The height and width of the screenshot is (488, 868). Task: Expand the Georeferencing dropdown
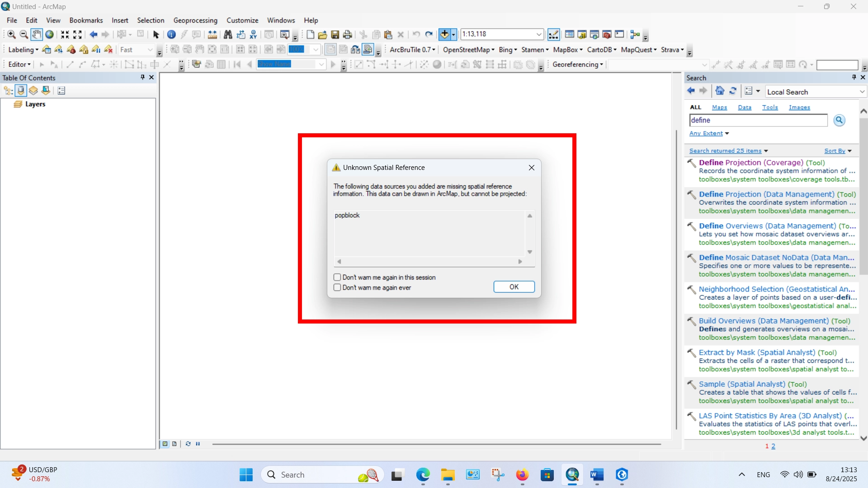pos(578,65)
